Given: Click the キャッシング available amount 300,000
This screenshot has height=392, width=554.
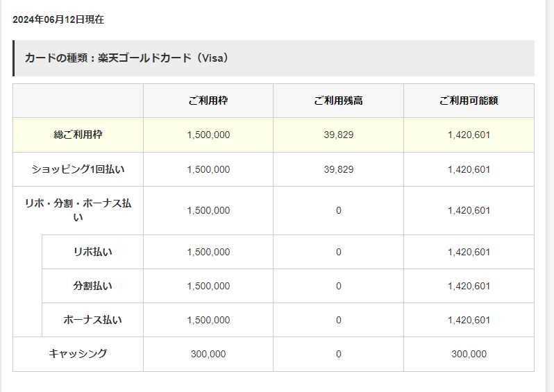Looking at the screenshot, I should tap(469, 354).
